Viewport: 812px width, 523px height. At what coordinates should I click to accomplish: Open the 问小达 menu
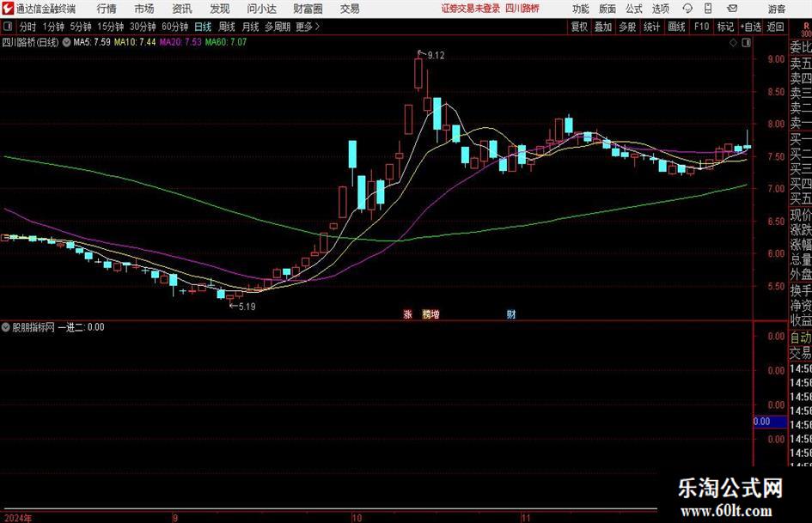pos(261,9)
